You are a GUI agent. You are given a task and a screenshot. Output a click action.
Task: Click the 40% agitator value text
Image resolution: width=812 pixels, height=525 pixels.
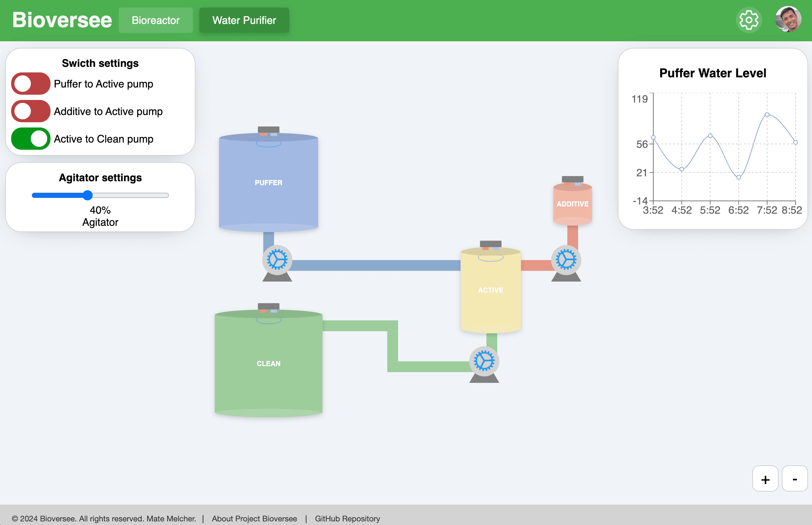point(100,210)
